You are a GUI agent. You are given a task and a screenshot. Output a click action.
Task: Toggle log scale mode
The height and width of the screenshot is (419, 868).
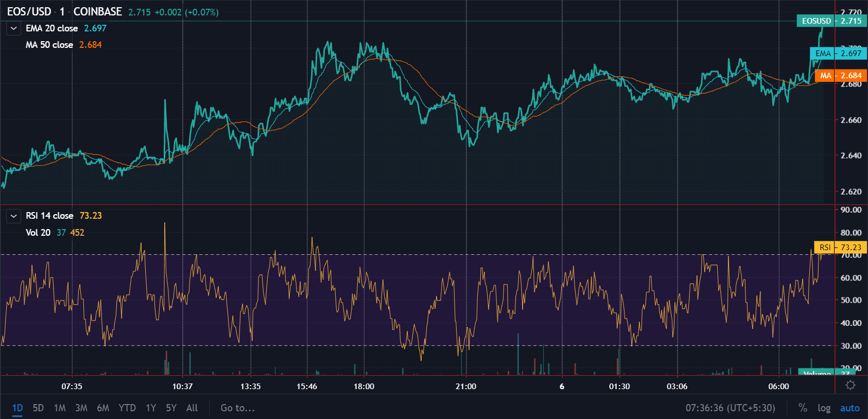click(824, 408)
